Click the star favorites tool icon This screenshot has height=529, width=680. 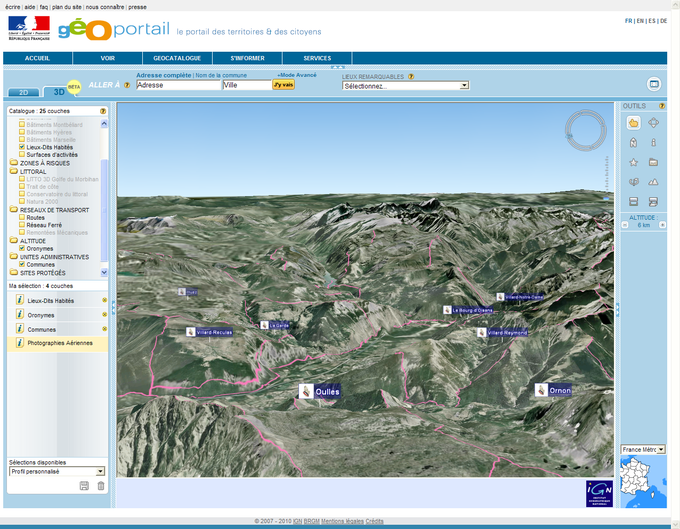(x=633, y=162)
